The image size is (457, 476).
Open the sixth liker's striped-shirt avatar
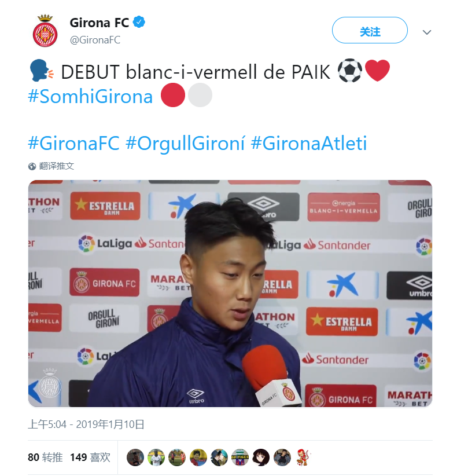coord(240,457)
